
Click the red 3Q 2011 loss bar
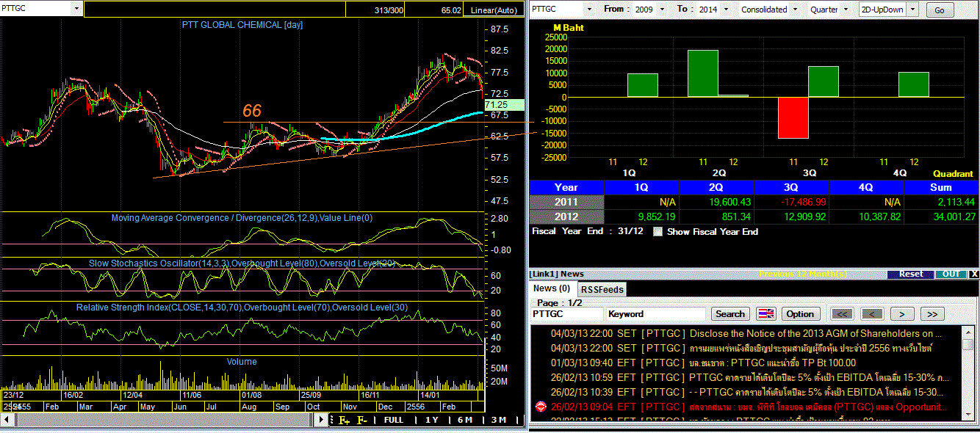tap(793, 117)
